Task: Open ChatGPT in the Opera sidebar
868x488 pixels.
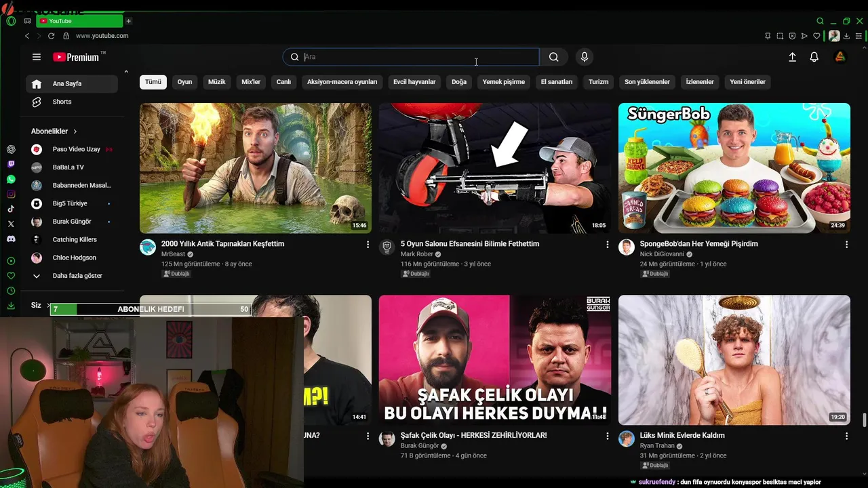Action: (11, 149)
